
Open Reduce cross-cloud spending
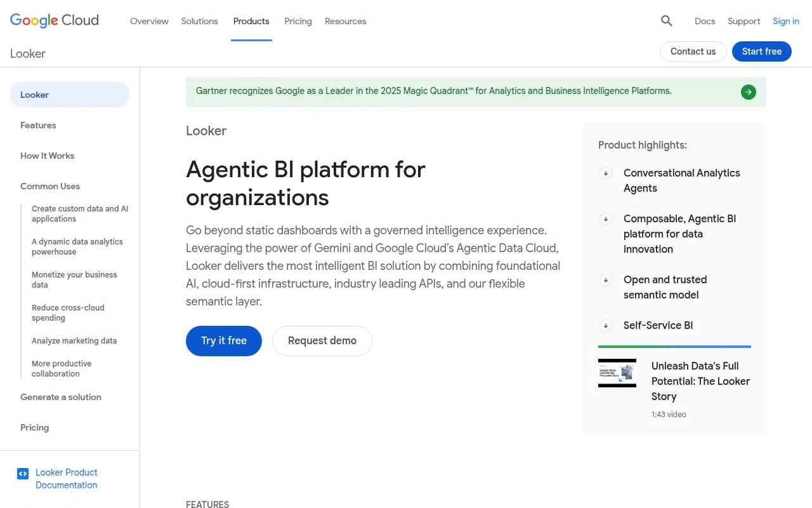point(68,312)
